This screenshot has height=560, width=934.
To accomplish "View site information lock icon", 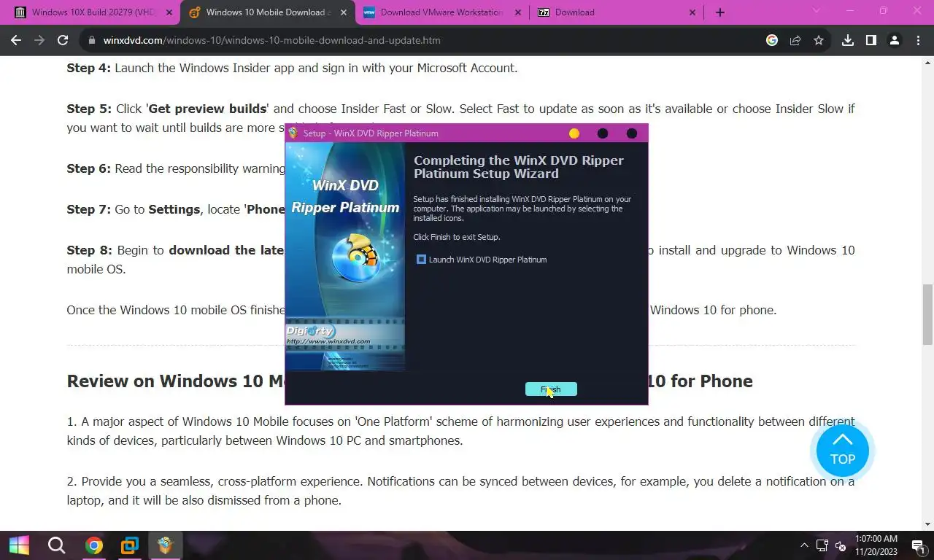I will (x=92, y=40).
